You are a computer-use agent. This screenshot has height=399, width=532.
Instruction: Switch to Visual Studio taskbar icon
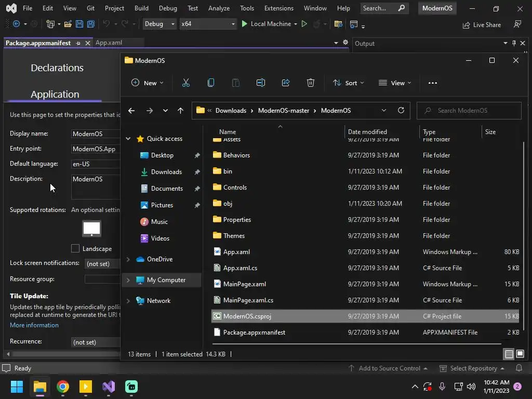[x=109, y=387]
